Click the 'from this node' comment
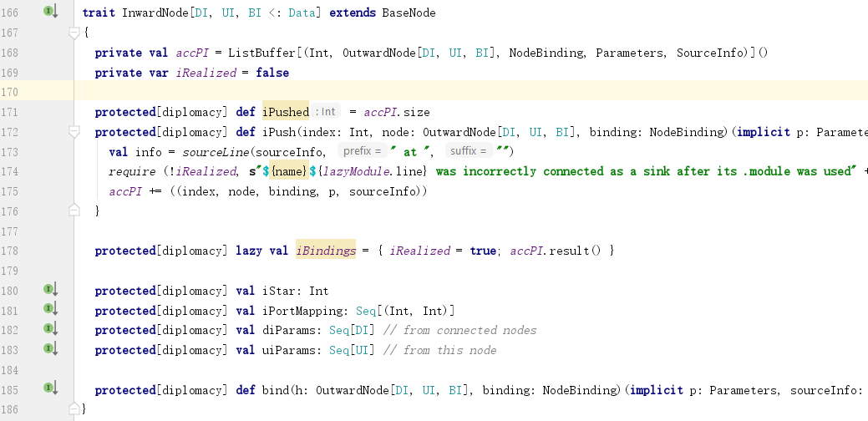The width and height of the screenshot is (868, 421). (x=440, y=350)
